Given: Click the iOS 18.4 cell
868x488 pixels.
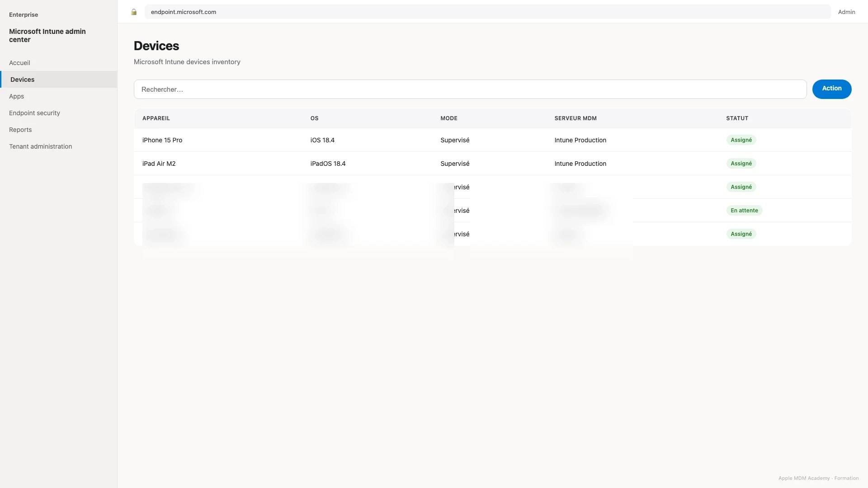Looking at the screenshot, I should [322, 140].
